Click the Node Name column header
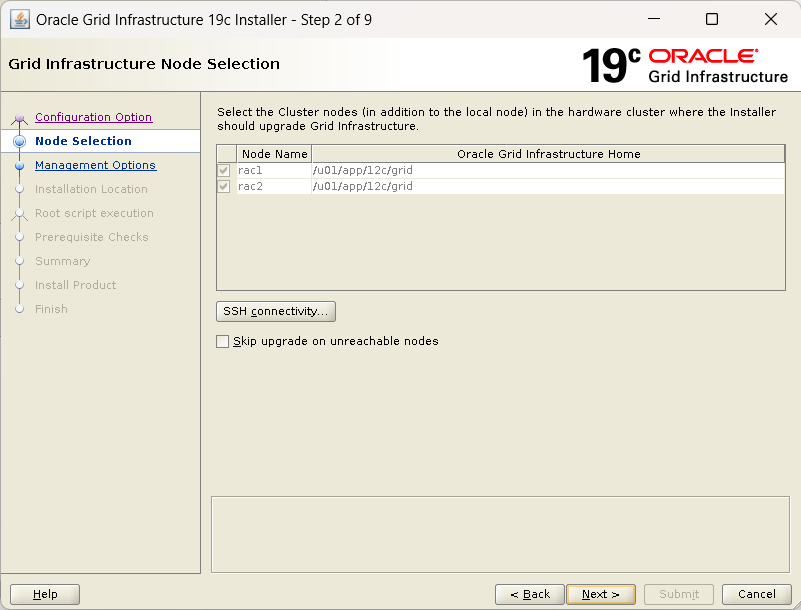This screenshot has height=610, width=801. tap(274, 154)
